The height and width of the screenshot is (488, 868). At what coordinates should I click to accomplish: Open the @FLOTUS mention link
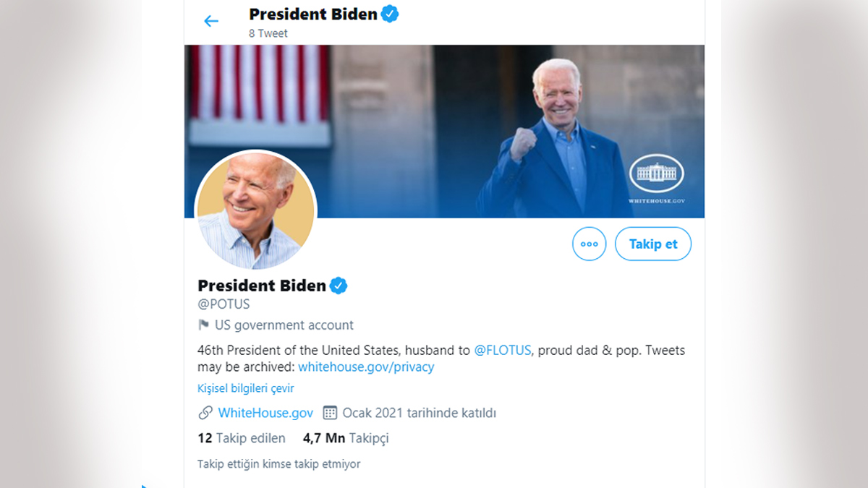coord(503,351)
